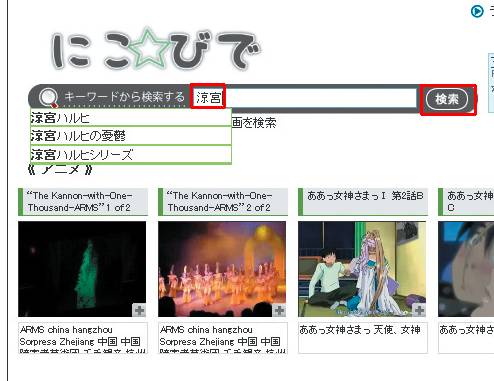The width and height of the screenshot is (494, 381).
Task: Click the blue play arrow icon top right
Action: (x=477, y=11)
